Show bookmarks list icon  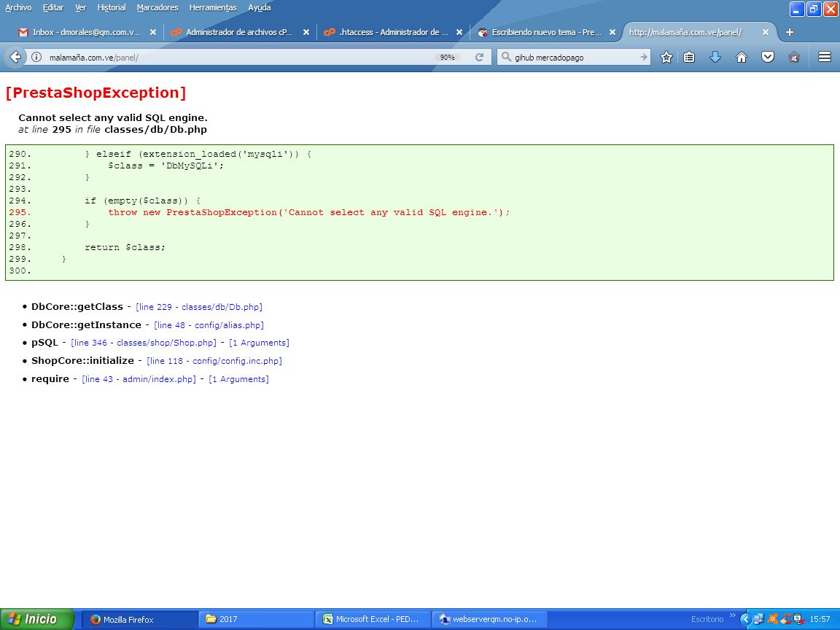tap(690, 57)
